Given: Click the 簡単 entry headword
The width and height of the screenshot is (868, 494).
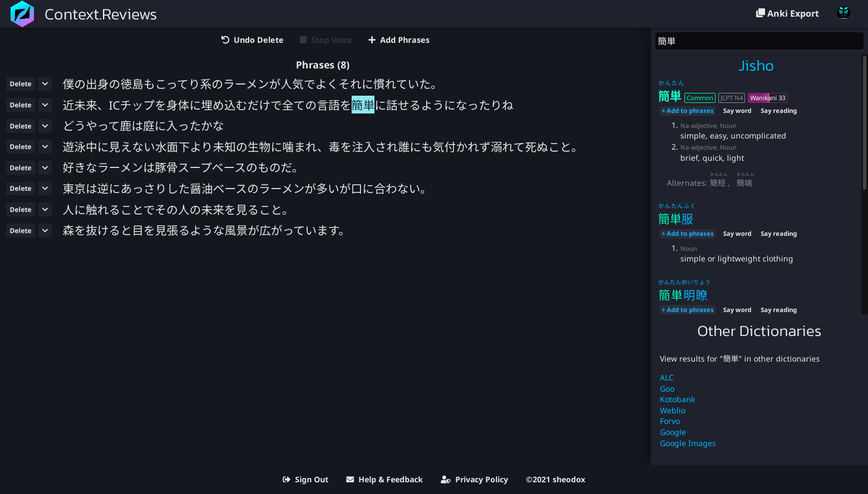Looking at the screenshot, I should click(670, 96).
